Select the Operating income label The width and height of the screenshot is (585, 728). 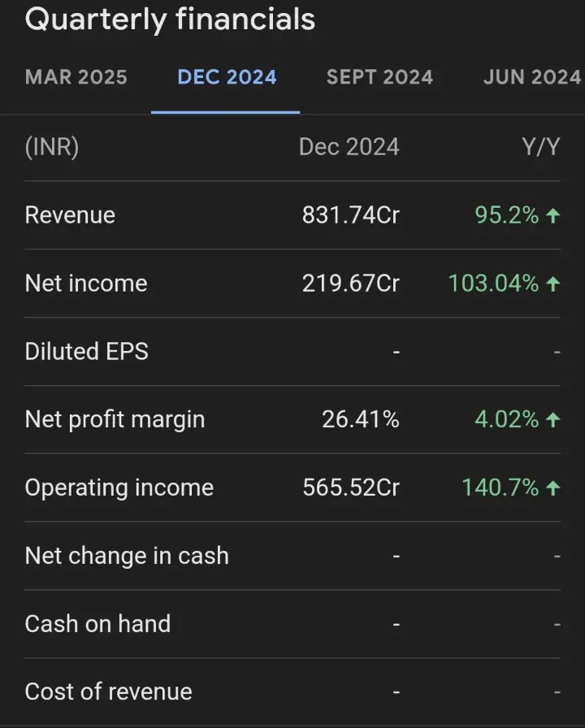[119, 488]
